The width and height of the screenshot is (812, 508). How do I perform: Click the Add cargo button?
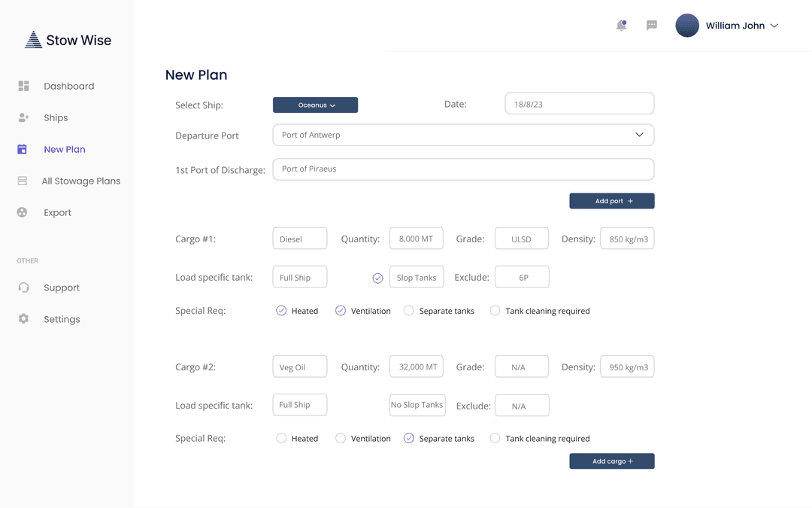click(611, 461)
